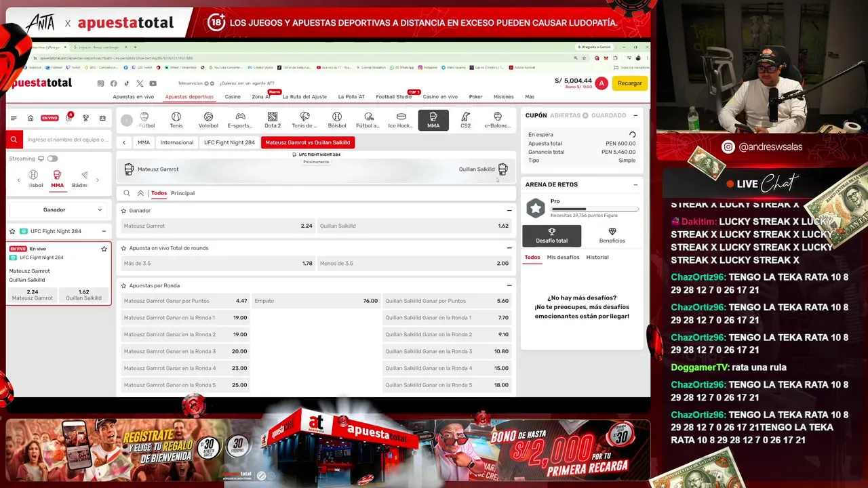The width and height of the screenshot is (868, 488).
Task: Go to home via the sidebar house icon
Action: [x=31, y=118]
